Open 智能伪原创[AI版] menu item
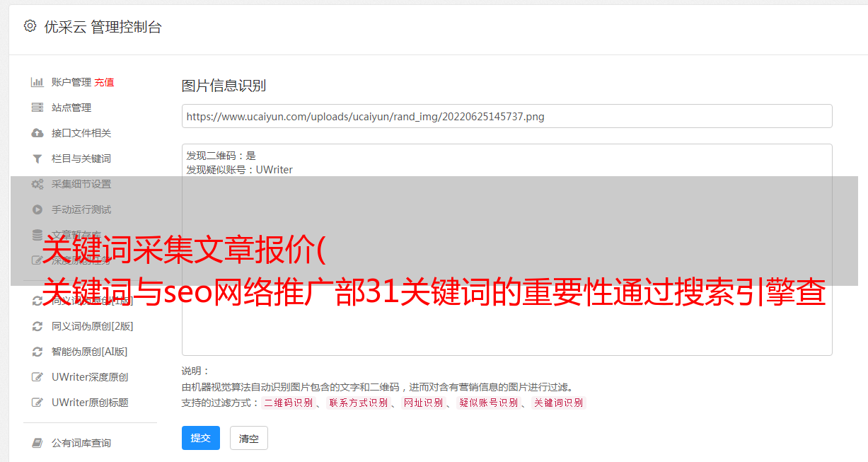This screenshot has height=462, width=868. click(90, 352)
